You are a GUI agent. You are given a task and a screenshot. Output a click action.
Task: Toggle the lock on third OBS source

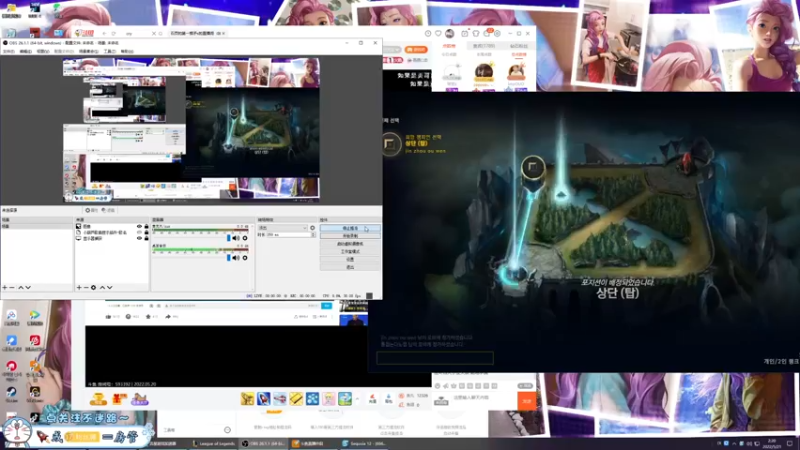coord(146,238)
